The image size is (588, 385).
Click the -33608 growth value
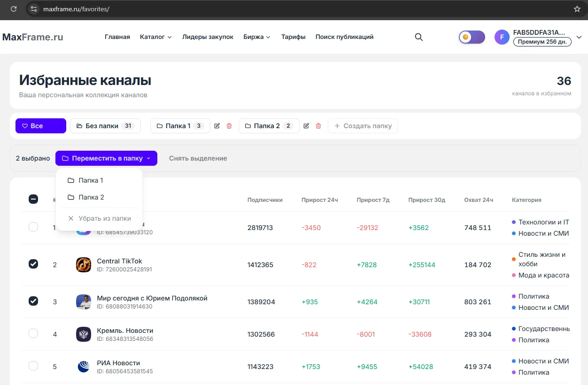point(420,334)
